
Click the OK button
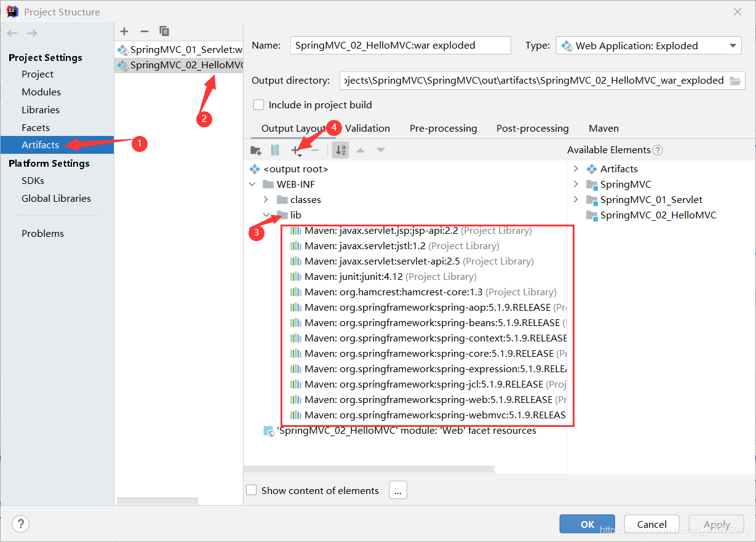(587, 524)
